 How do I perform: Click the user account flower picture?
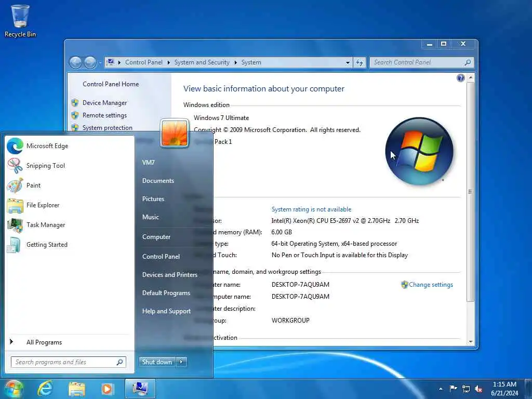[x=175, y=133]
